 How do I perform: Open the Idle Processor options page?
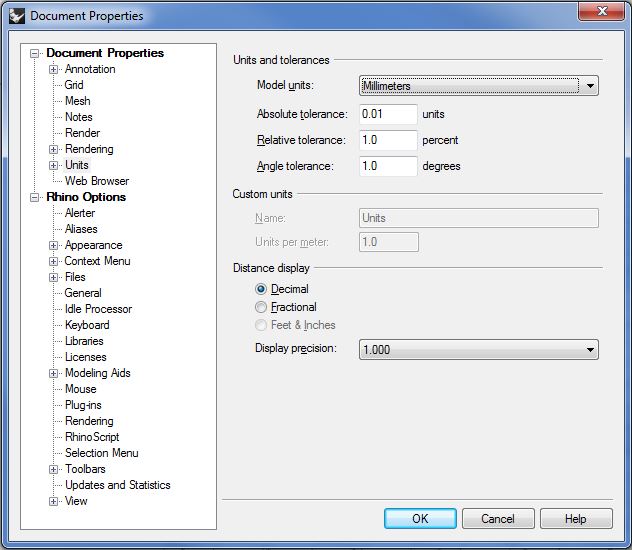coord(98,309)
